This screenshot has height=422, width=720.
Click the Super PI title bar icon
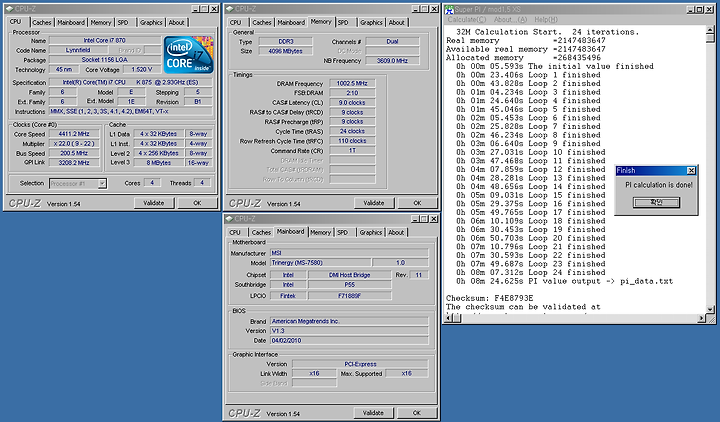(x=449, y=9)
